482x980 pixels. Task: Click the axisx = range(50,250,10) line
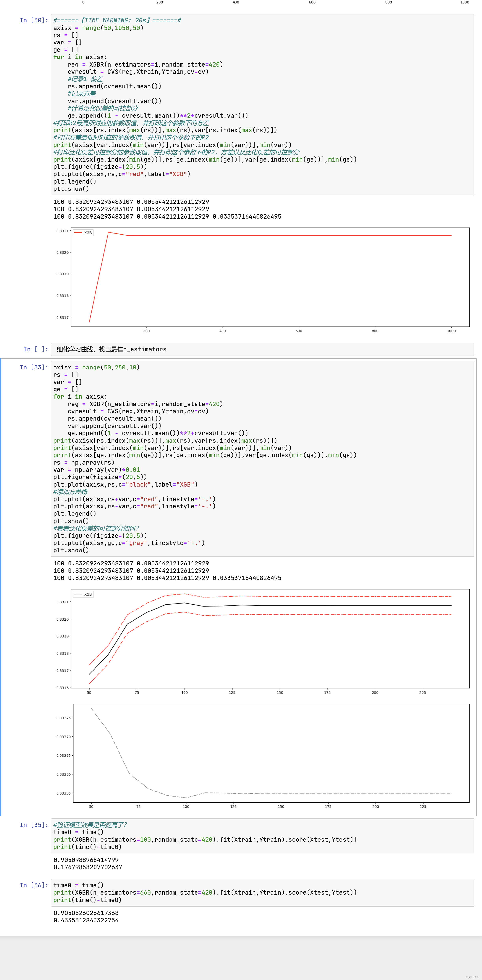96,368
